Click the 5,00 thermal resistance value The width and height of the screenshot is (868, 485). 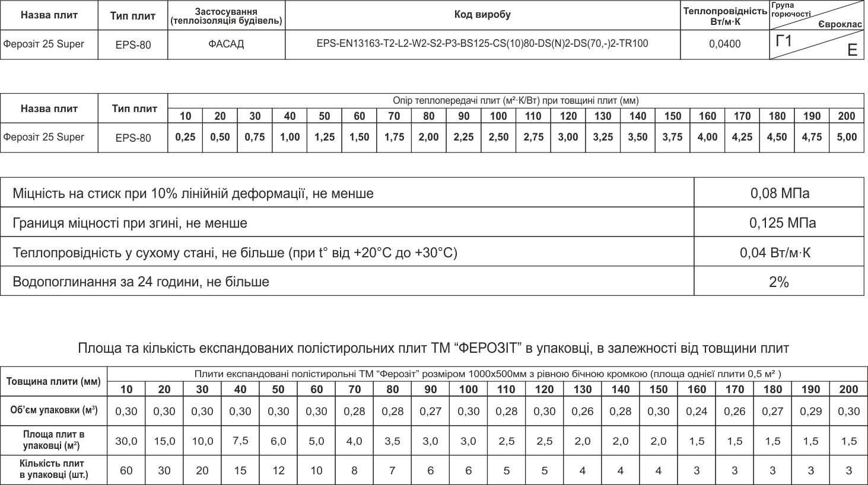click(847, 138)
